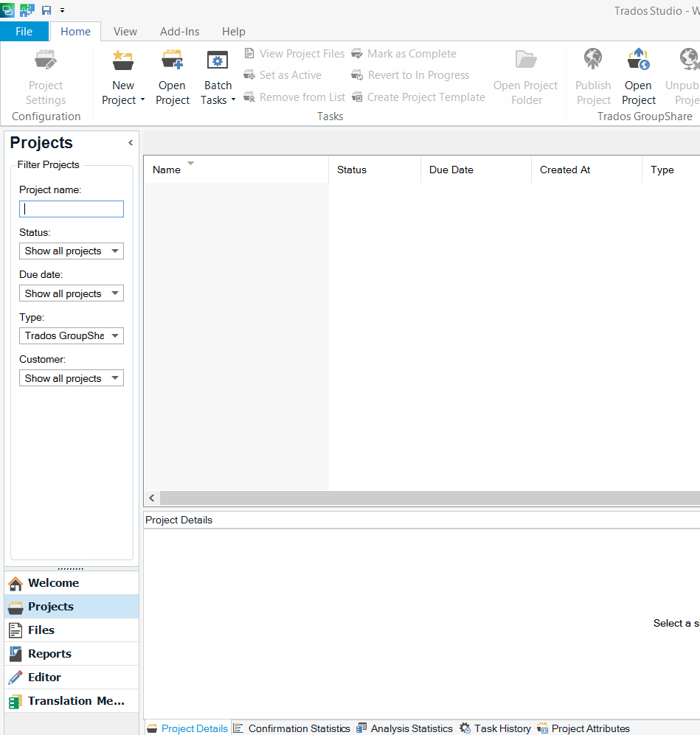
Task: Select the Project Attributes tab
Action: coord(583,728)
